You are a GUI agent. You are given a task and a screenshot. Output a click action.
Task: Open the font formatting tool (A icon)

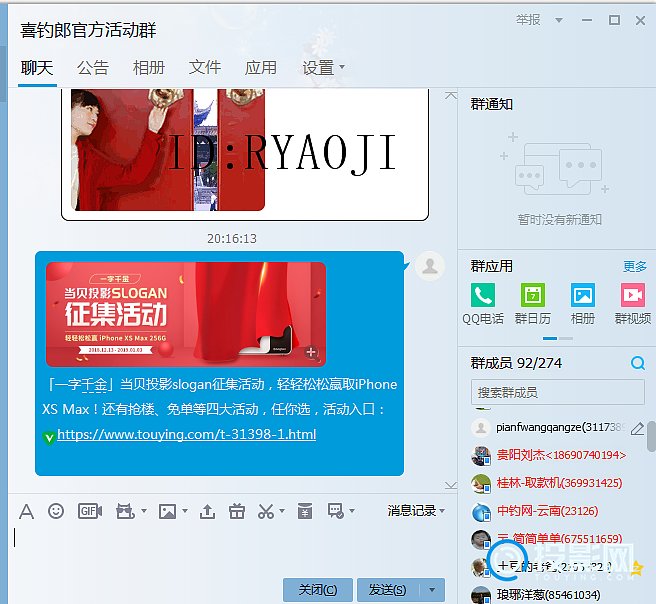(x=26, y=511)
